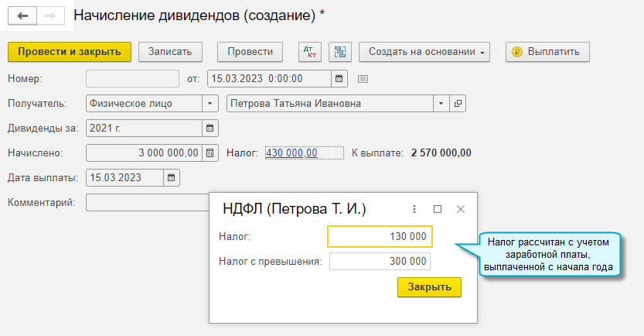Open calendar picker for Дата выплаты

172,177
